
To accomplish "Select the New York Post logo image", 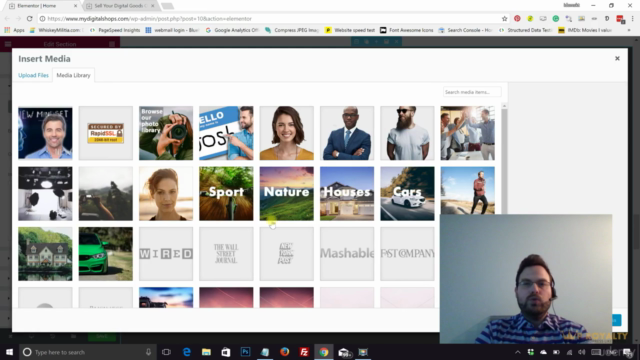I will click(x=287, y=254).
